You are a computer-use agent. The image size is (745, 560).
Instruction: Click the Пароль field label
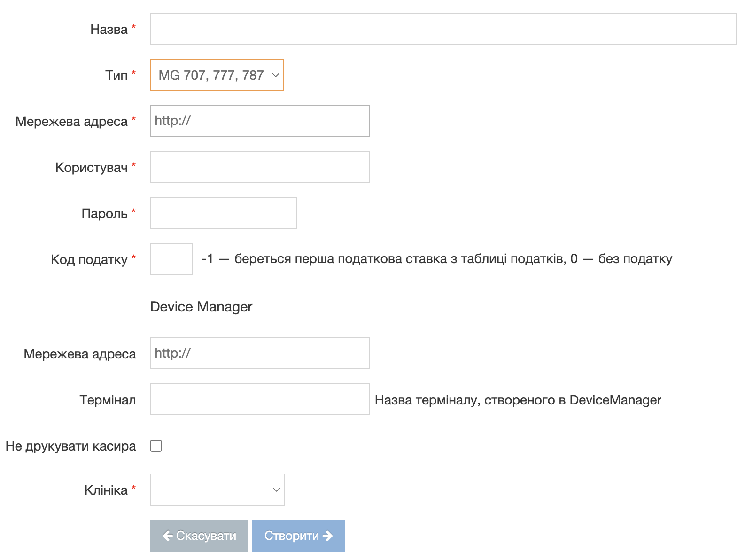(x=104, y=214)
